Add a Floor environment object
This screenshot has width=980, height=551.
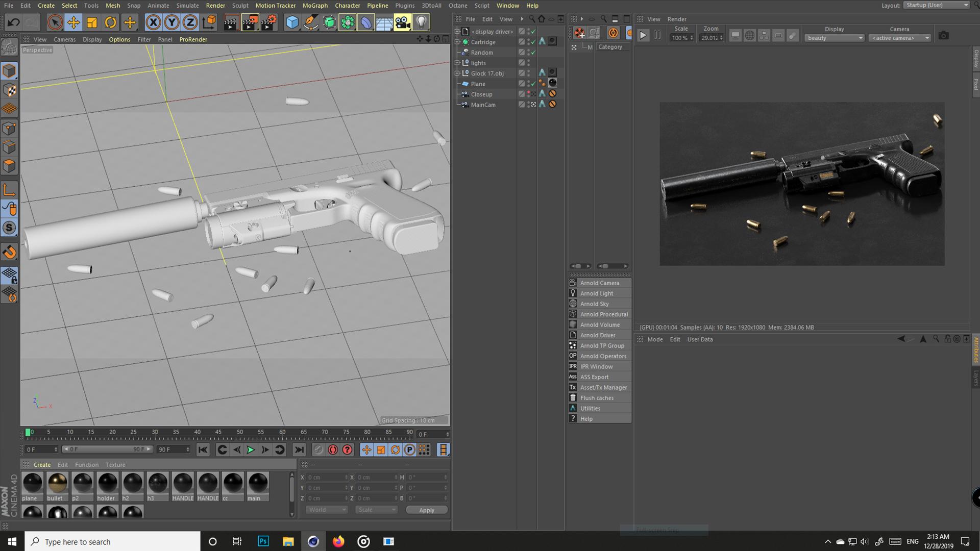384,22
